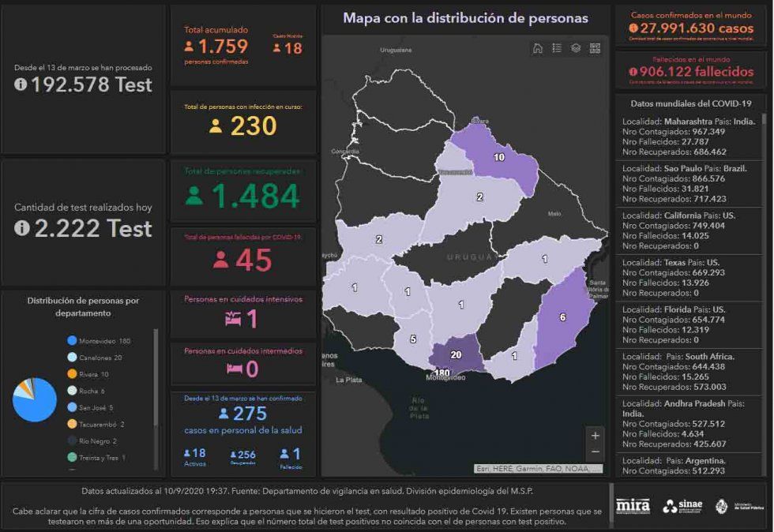Click the Canelones region labeled 20 on map

455,354
